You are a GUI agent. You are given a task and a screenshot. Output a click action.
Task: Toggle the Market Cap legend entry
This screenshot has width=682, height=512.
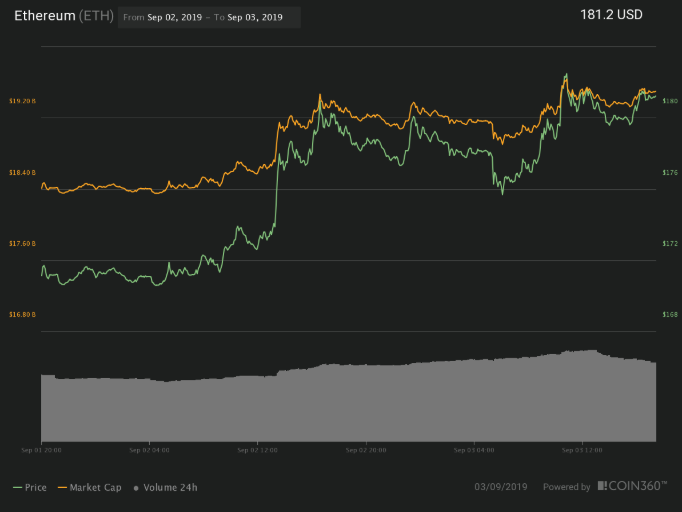[x=90, y=488]
